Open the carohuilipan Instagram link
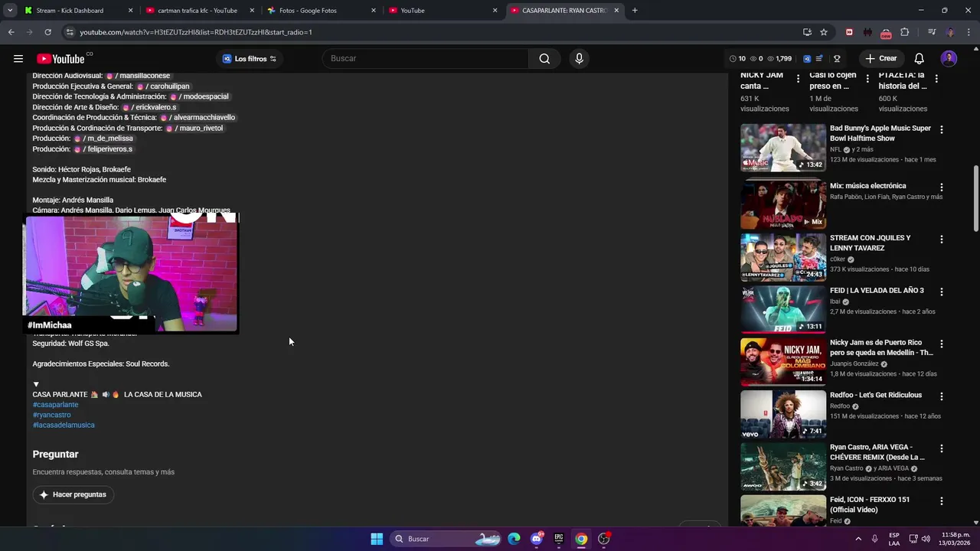 [162, 86]
